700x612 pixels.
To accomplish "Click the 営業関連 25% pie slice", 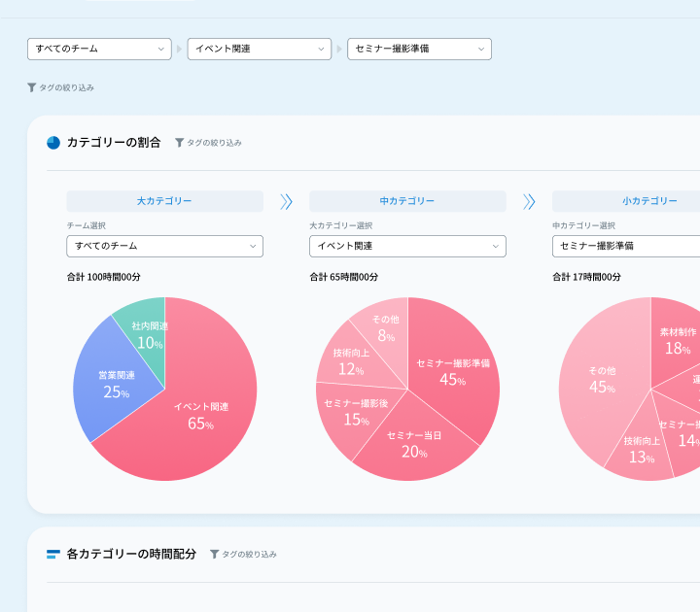I will pyautogui.click(x=116, y=384).
